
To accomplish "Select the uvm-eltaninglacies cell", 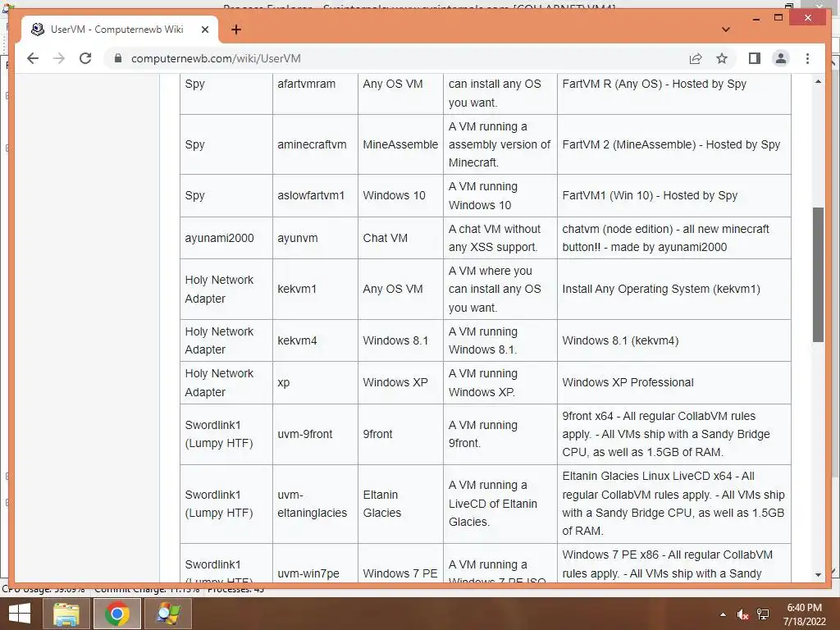I will coord(315,504).
